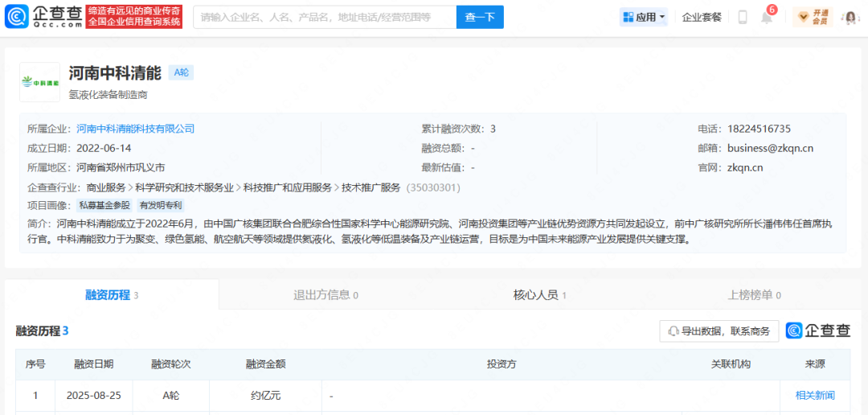Click the 查一下 search button
The image size is (868, 415).
coord(480,17)
